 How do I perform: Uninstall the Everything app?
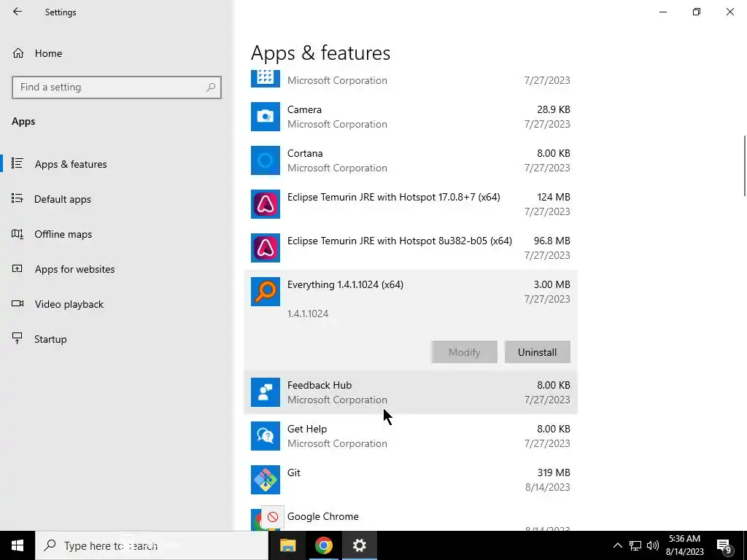pyautogui.click(x=538, y=352)
